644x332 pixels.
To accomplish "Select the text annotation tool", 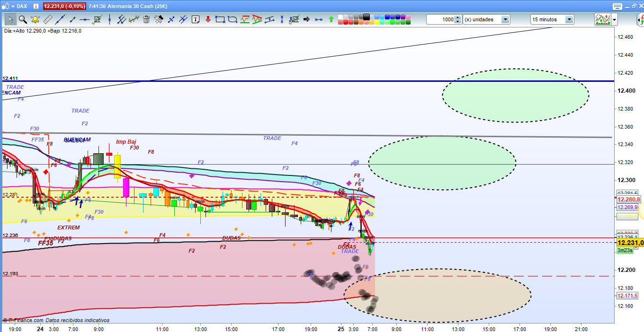I will [x=196, y=19].
